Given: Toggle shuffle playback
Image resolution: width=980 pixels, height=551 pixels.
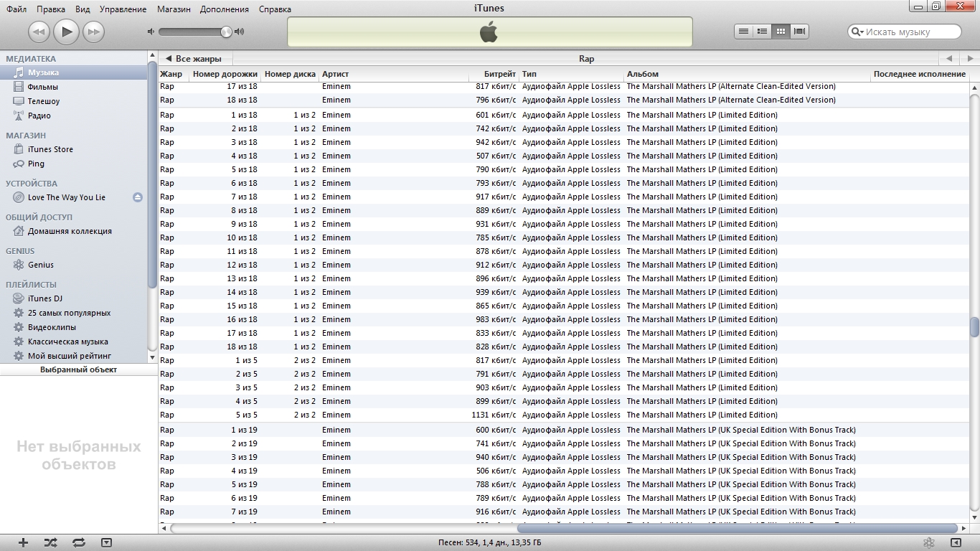Looking at the screenshot, I should pyautogui.click(x=50, y=543).
